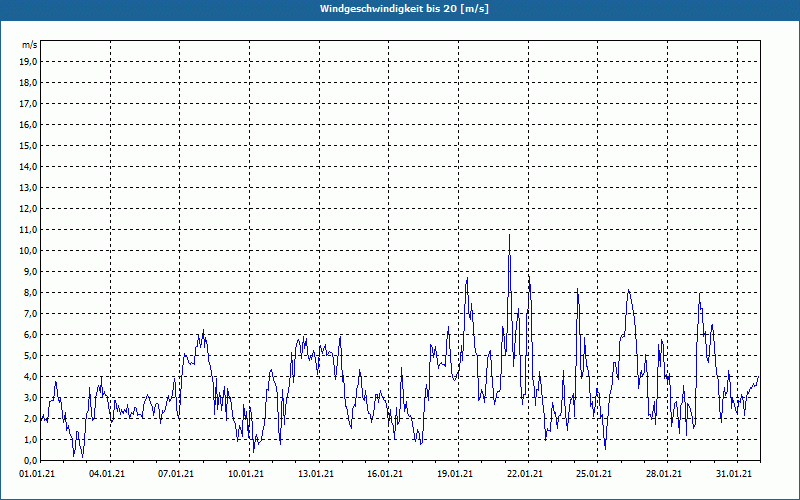The height and width of the screenshot is (500, 800).
Task: Select the 12,0 axis value
Action: [28, 208]
